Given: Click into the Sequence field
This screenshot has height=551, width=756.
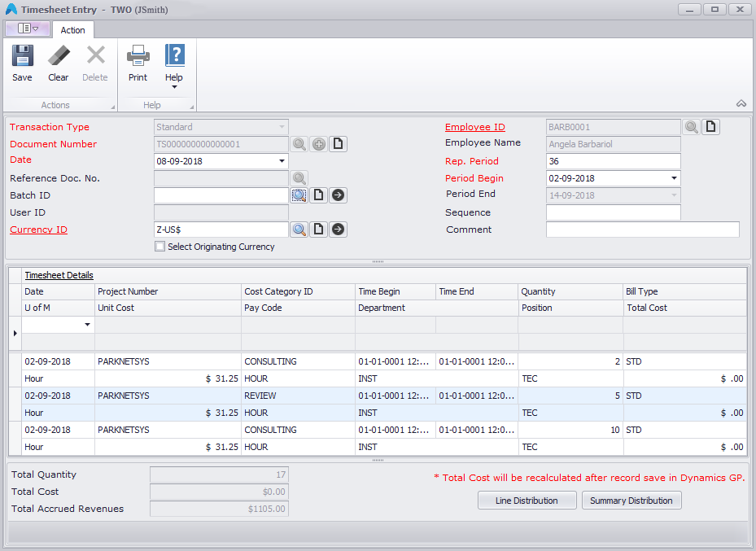Looking at the screenshot, I should coord(614,212).
